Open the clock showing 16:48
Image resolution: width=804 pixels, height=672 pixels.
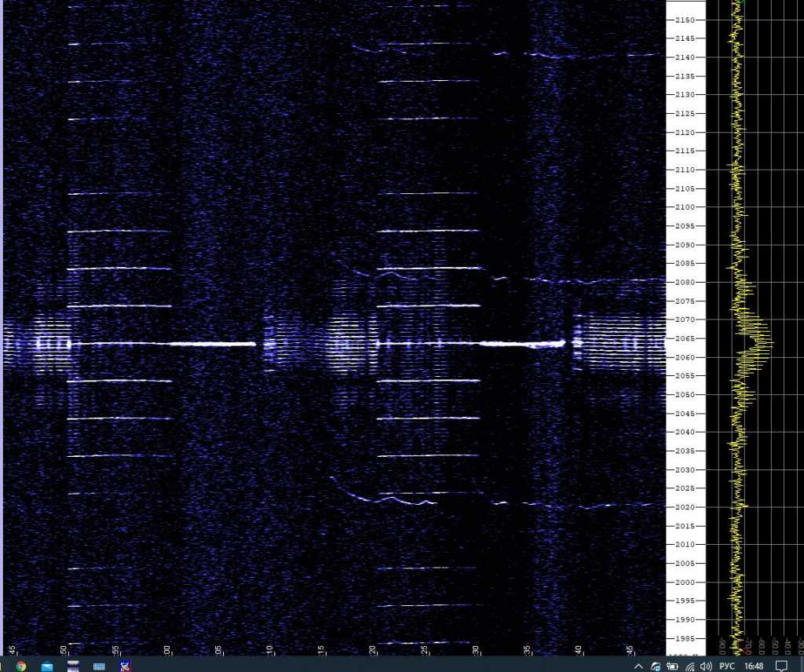754,667
